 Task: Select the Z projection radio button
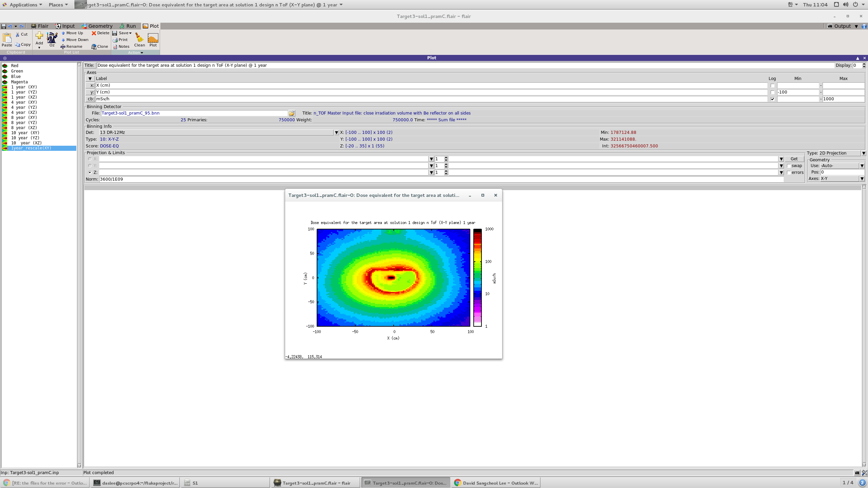coord(90,172)
